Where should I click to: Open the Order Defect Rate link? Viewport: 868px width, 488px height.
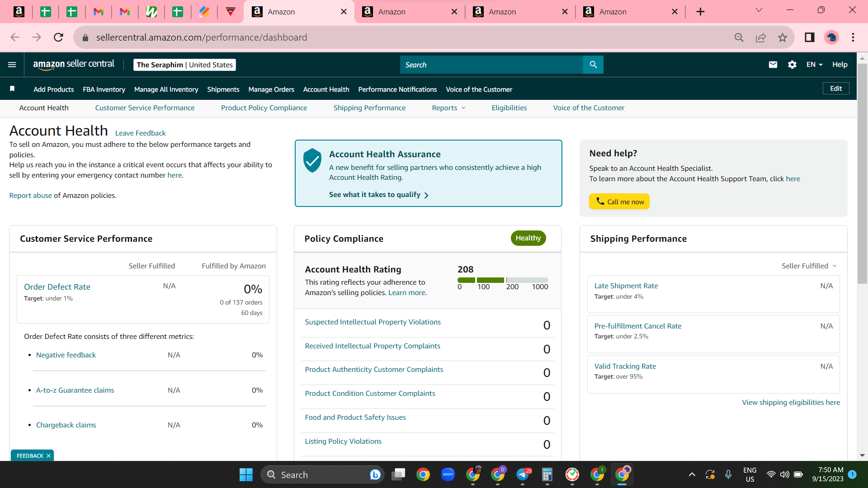(x=57, y=287)
